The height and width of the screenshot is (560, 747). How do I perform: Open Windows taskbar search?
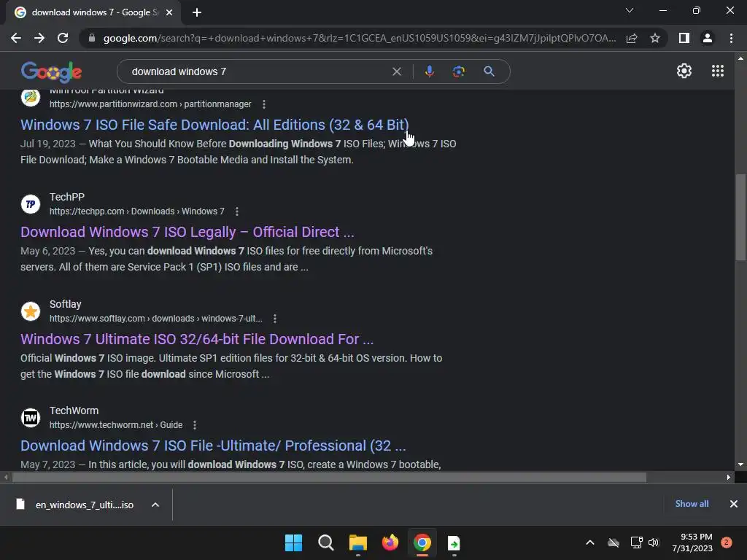[326, 542]
